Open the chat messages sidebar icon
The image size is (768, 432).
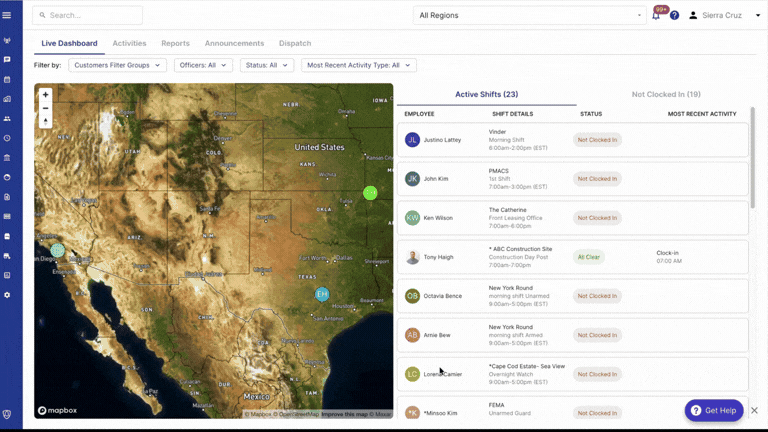7,60
